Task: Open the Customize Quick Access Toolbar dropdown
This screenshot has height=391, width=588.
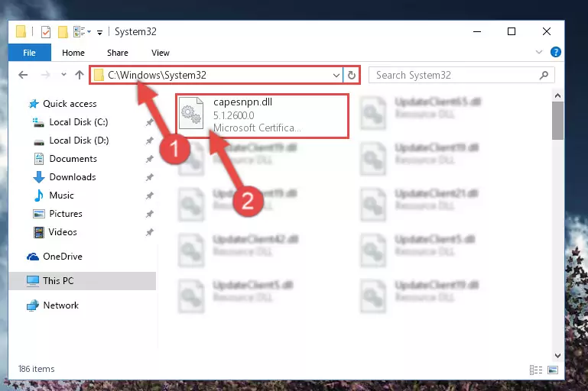Action: point(99,33)
